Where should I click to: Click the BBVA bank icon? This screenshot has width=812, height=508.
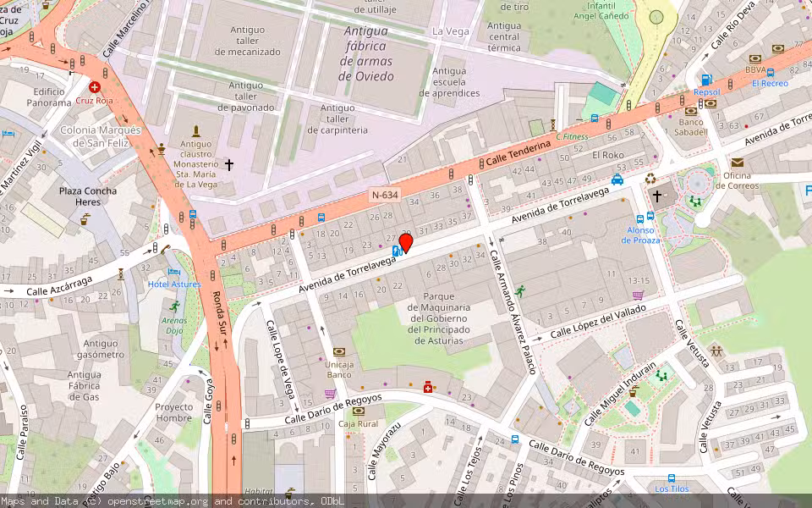coord(755,58)
